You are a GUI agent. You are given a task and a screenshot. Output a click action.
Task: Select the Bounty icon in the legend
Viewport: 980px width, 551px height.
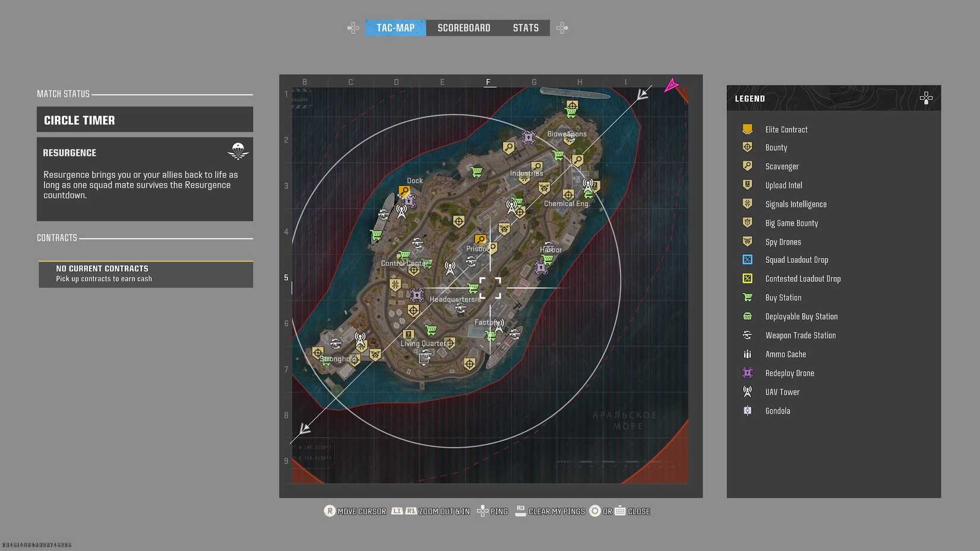click(747, 147)
